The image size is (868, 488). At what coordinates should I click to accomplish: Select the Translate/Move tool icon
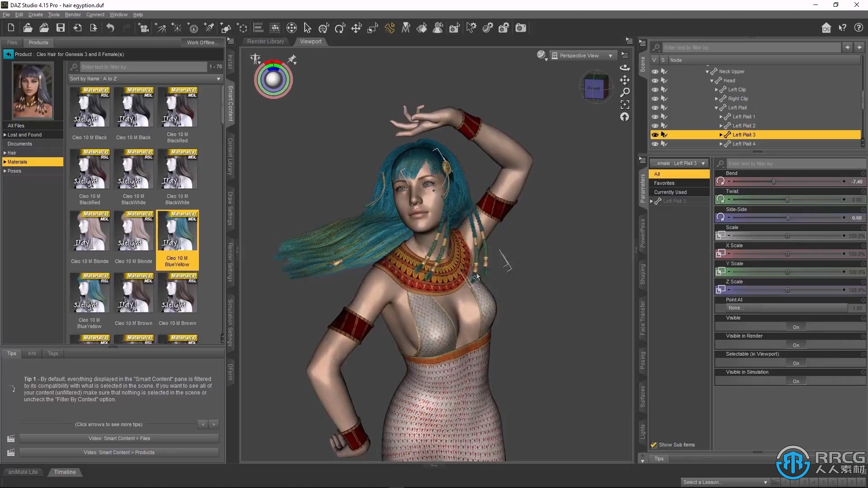(x=356, y=28)
